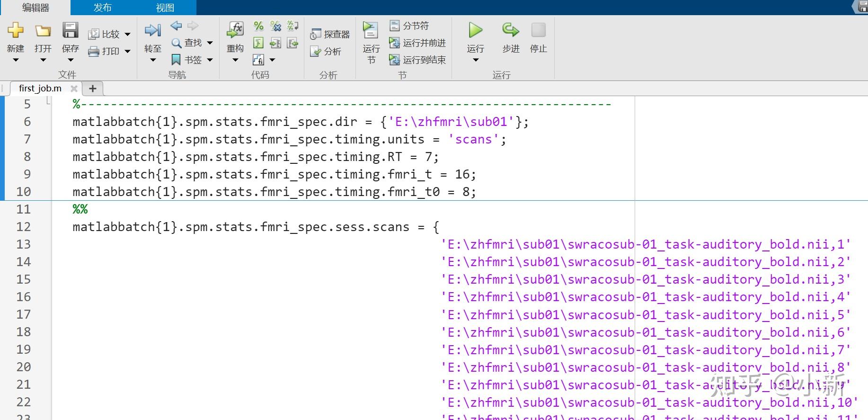The image size is (868, 420).
Task: Click line number 8 in the gutter
Action: pos(27,157)
